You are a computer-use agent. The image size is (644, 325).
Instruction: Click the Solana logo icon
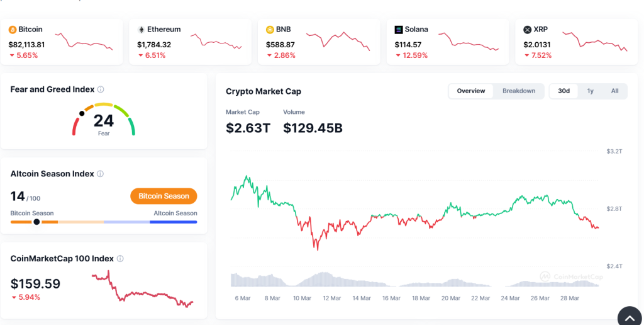tap(399, 30)
